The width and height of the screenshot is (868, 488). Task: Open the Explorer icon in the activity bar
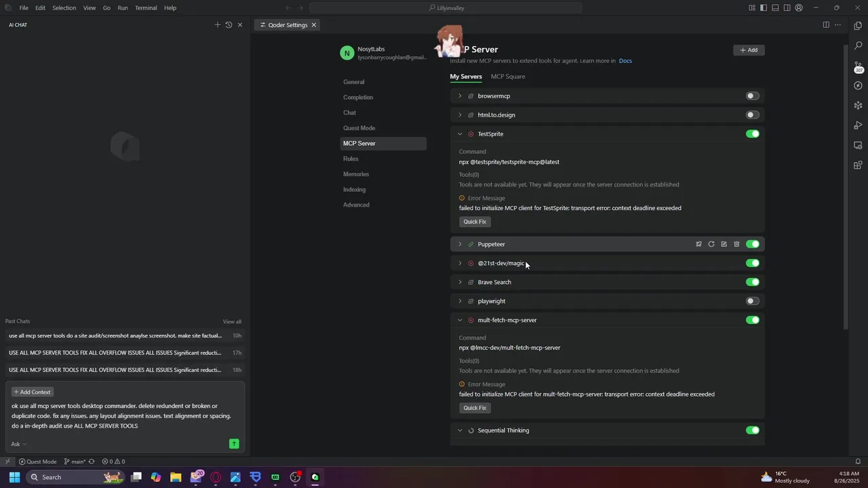click(x=858, y=26)
